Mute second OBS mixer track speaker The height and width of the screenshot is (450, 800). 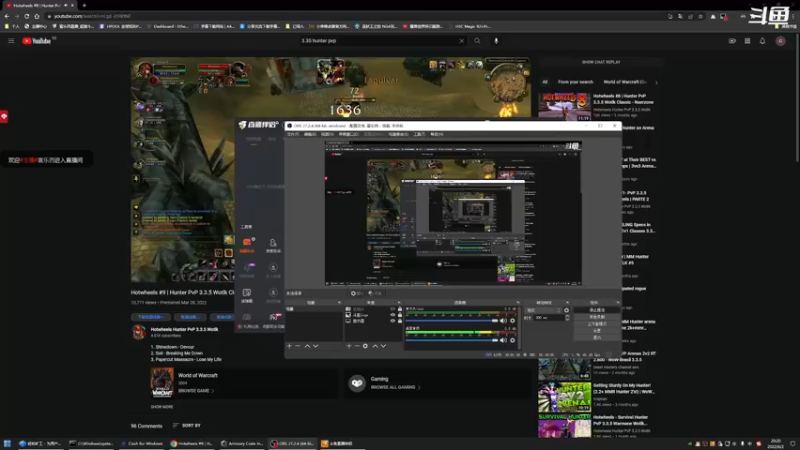[504, 340]
